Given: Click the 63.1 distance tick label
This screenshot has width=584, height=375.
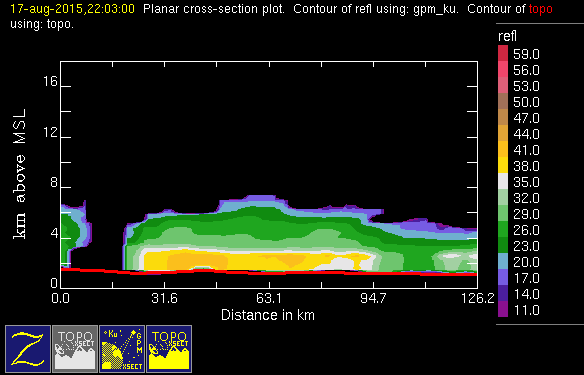Looking at the screenshot, I should pyautogui.click(x=269, y=298).
